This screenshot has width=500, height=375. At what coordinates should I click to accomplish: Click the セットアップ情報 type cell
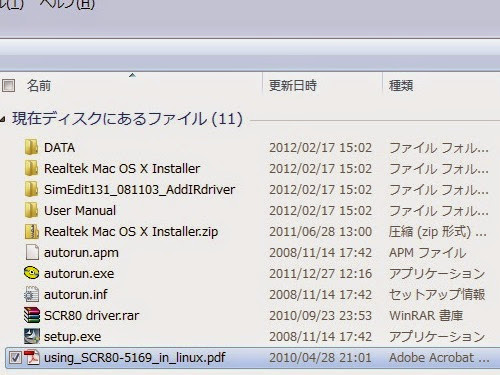(x=437, y=294)
